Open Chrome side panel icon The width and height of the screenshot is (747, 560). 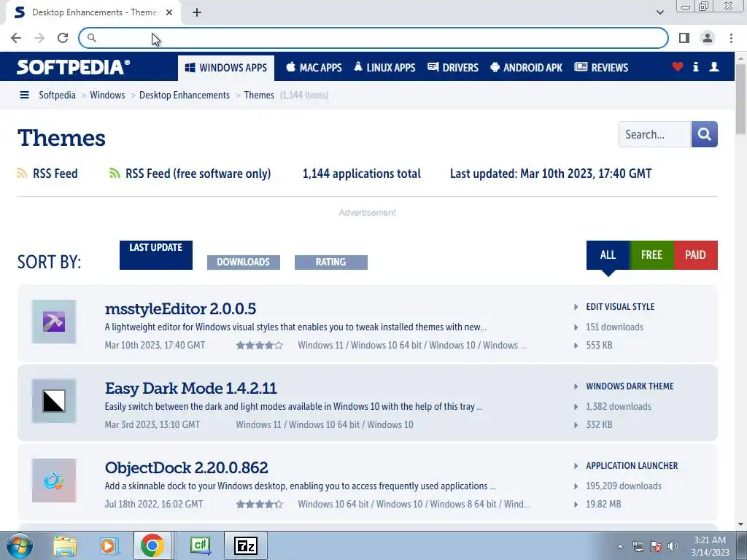(684, 38)
